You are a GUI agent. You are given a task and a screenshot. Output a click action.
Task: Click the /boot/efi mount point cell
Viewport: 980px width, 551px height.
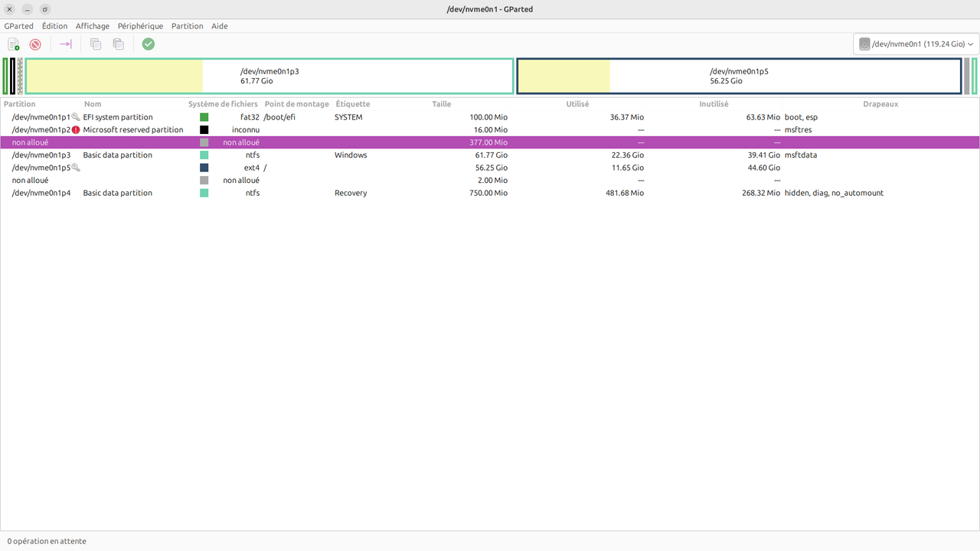(x=279, y=117)
